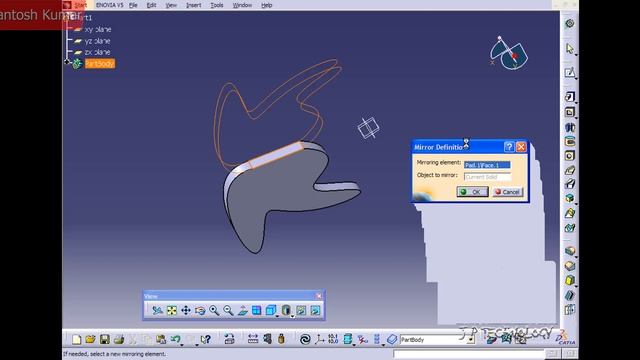
Task: Click the Axis System icon
Action: [x=319, y=339]
